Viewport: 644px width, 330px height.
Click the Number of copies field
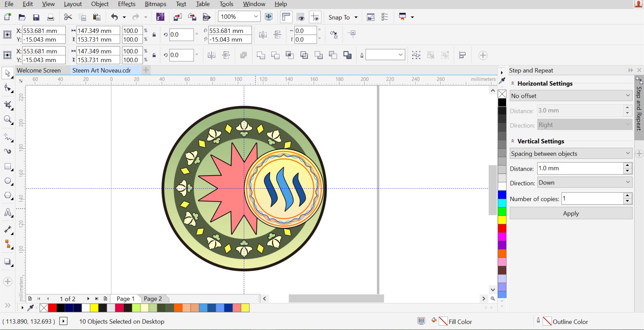coord(592,198)
